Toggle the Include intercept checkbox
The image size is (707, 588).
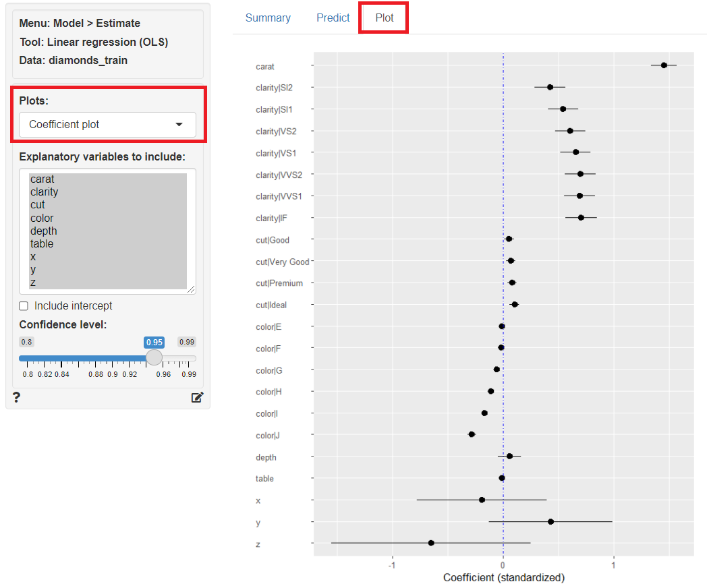[x=24, y=306]
